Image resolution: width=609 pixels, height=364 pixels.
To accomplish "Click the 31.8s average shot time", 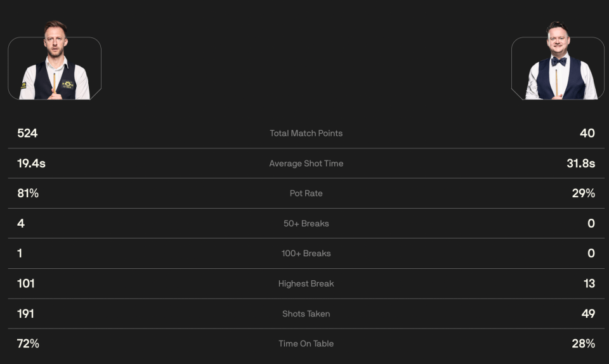I will click(x=580, y=164).
